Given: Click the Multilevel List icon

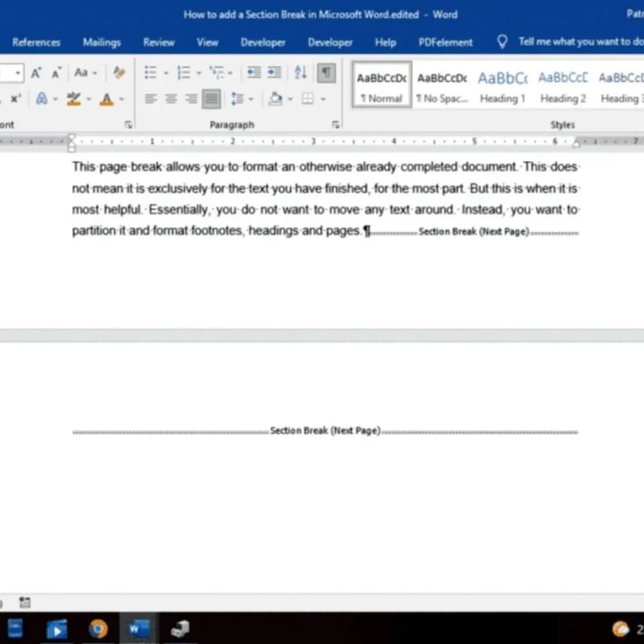Looking at the screenshot, I should point(216,72).
